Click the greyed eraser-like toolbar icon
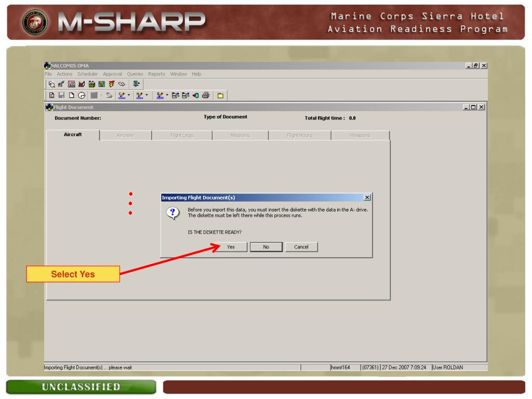 click(x=109, y=96)
